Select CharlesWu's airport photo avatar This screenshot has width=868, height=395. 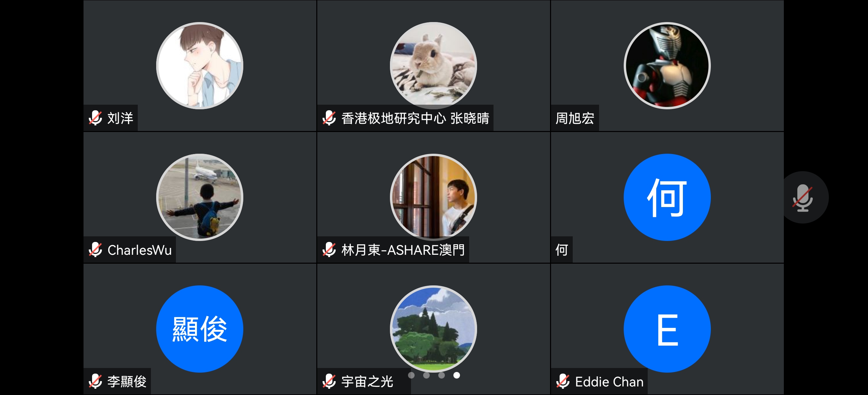click(x=200, y=197)
